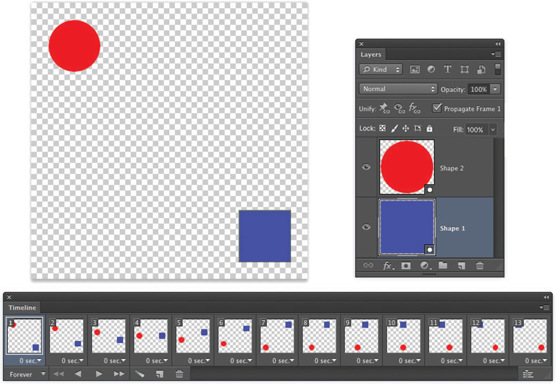Select the Shape 1 layer name
556x384 pixels.
(452, 228)
